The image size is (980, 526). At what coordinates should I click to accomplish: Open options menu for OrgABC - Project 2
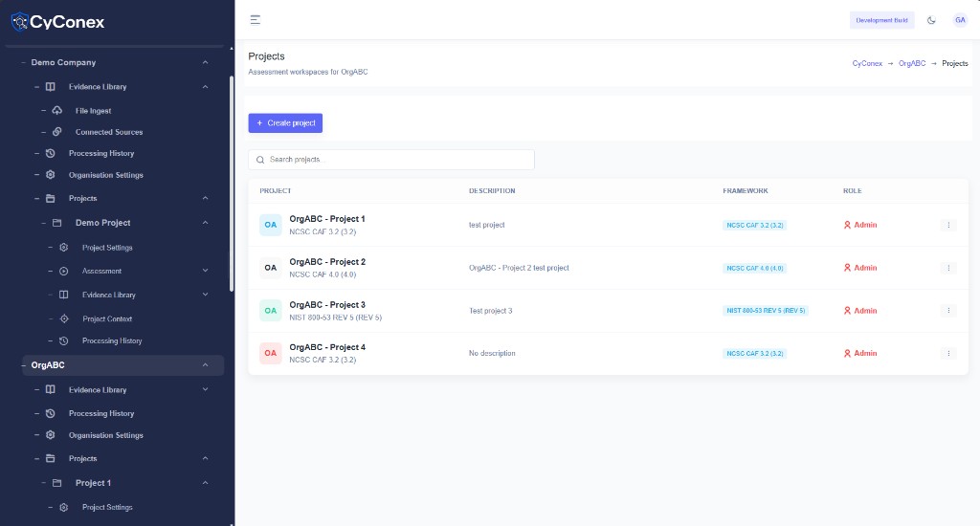click(948, 268)
